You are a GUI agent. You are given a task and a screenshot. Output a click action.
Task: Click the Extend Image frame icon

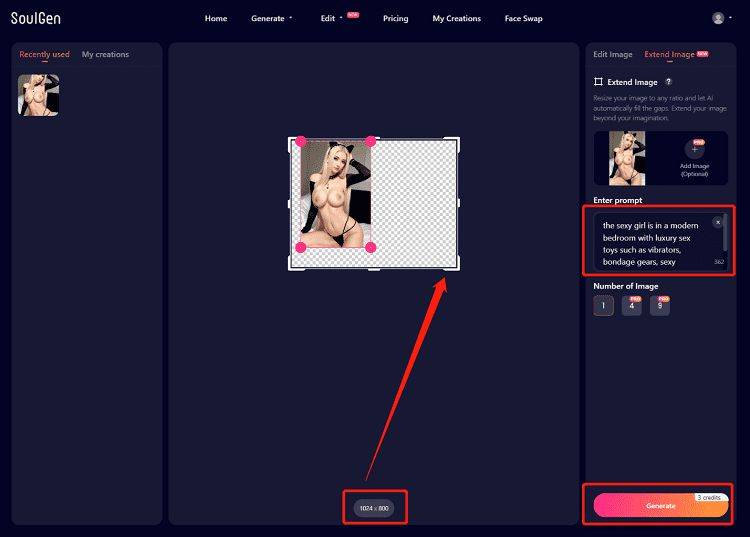point(598,82)
